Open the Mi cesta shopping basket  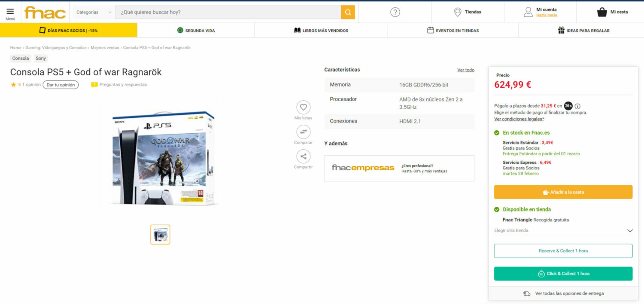[x=602, y=12]
